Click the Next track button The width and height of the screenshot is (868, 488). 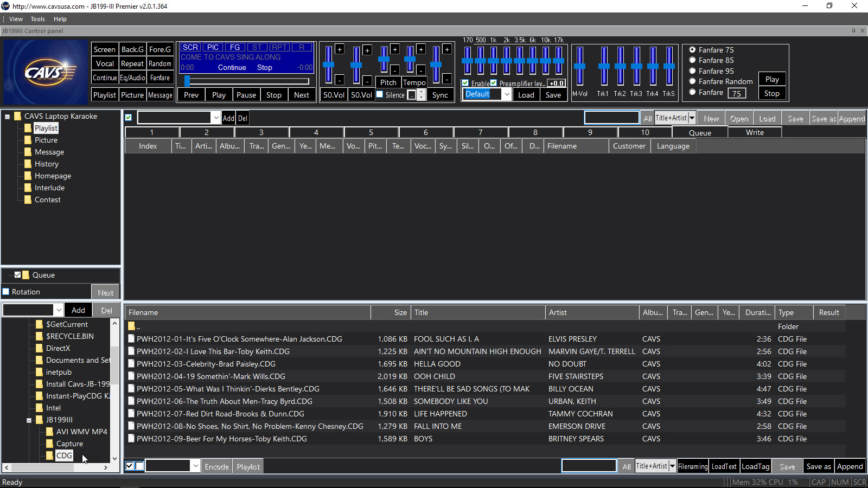click(302, 95)
